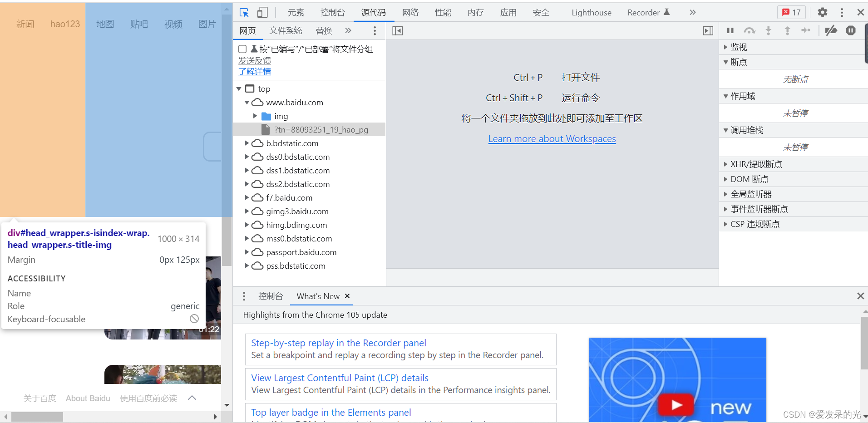Click the 新闻 link on Baidu page
868x423 pixels.
point(25,24)
